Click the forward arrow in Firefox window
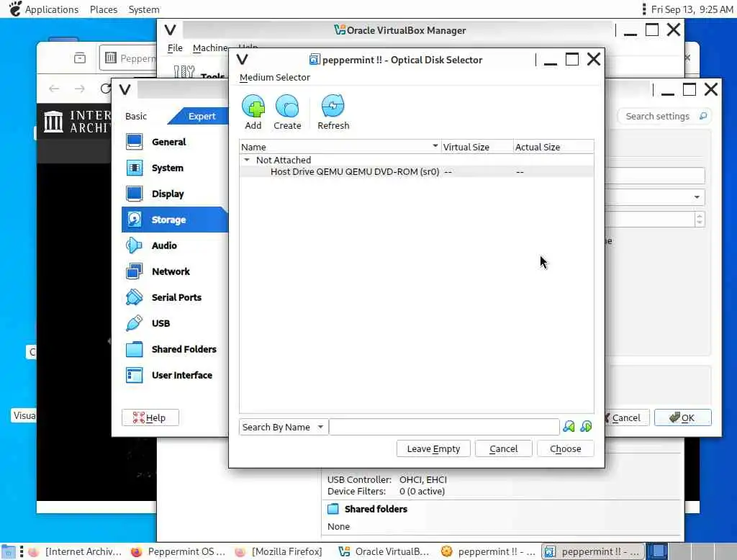Image resolution: width=737 pixels, height=560 pixels. [x=79, y=89]
